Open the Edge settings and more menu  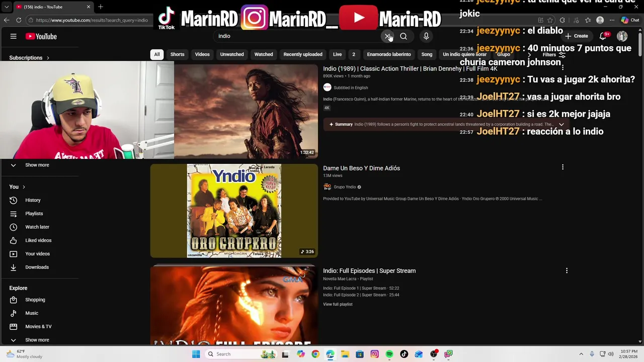612,20
